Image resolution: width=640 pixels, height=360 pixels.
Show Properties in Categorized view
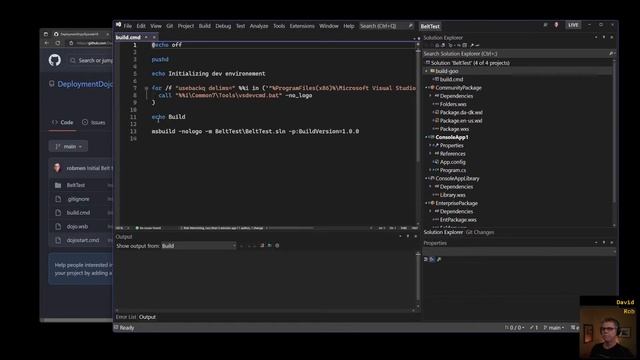[426, 259]
